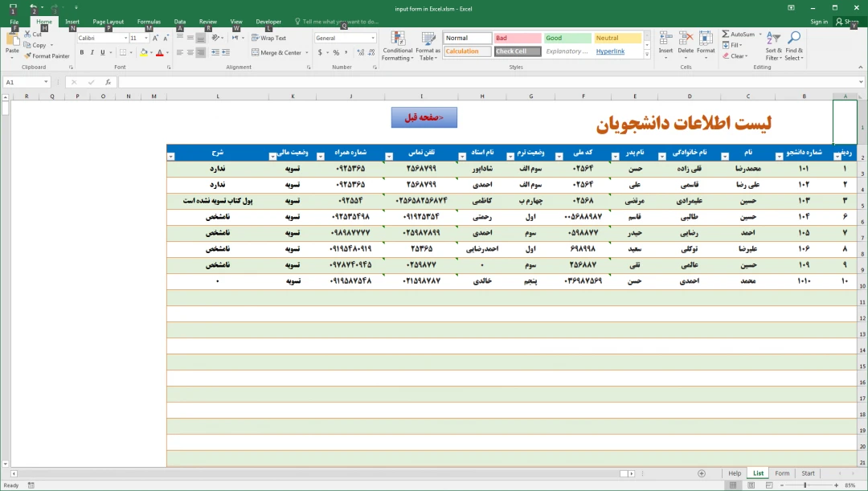Open Find & Select magnifier
This screenshot has width=868, height=491.
click(794, 46)
